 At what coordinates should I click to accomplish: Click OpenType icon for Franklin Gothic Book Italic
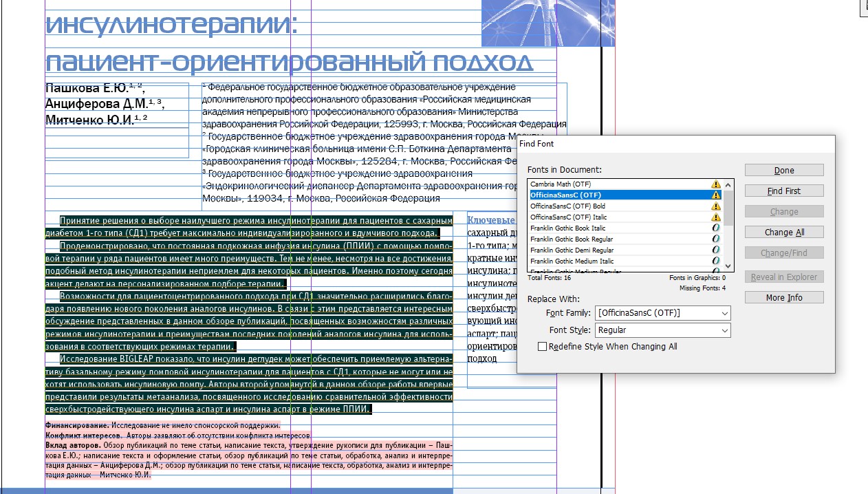(716, 228)
